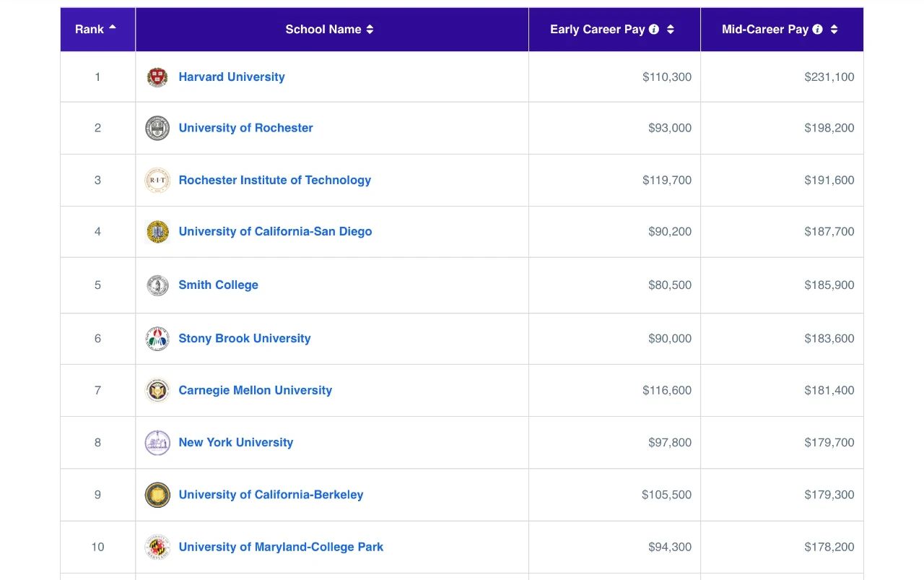Click the UC San Diego seal icon
924x580 pixels.
[x=157, y=232]
